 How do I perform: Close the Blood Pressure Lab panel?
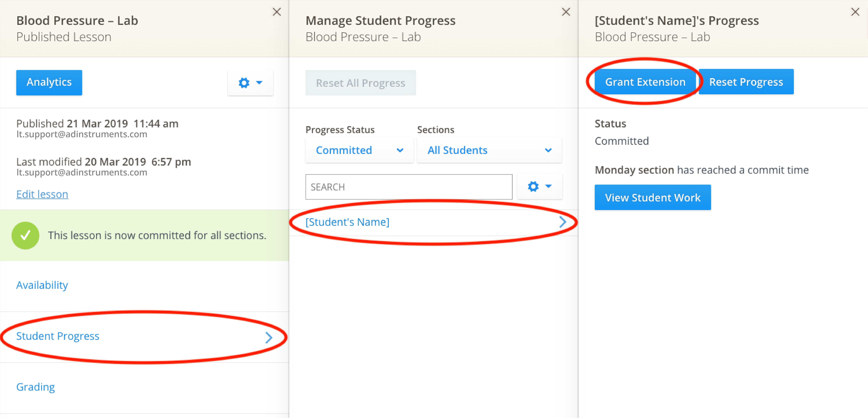[277, 12]
